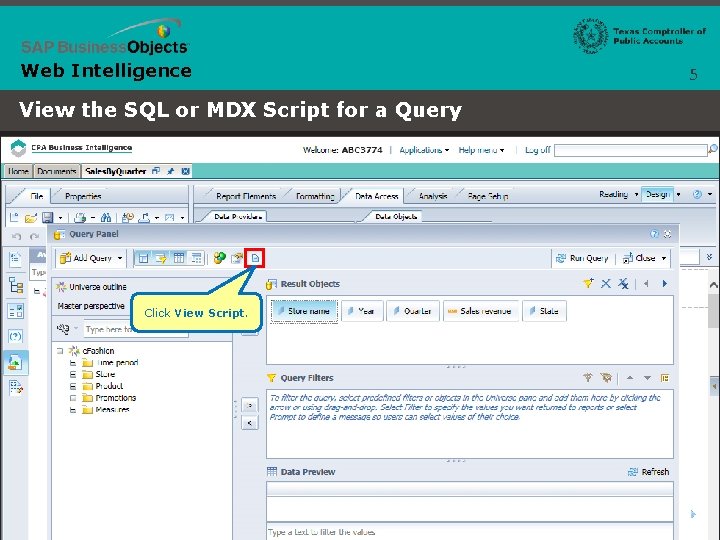Viewport: 720px width, 540px height.
Task: Click the add quick filter funnel icon
Action: tap(588, 283)
